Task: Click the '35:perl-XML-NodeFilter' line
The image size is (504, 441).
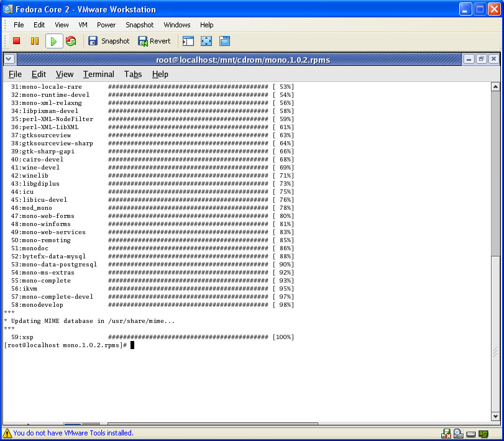Action: pos(153,119)
